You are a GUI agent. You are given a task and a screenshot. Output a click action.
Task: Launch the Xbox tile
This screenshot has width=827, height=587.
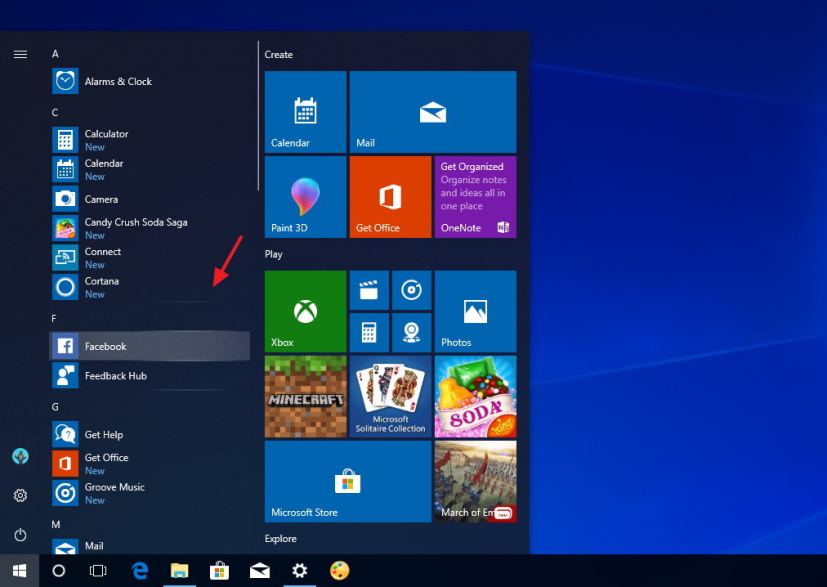coord(304,311)
